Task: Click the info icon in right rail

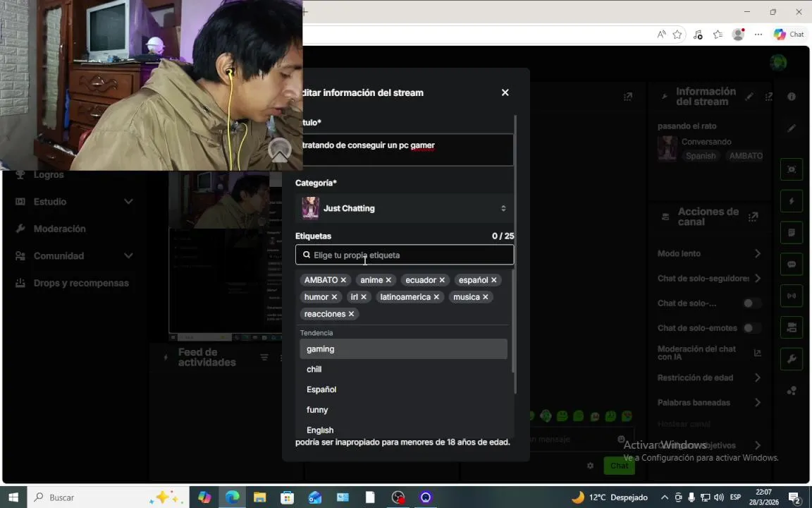Action: click(792, 97)
